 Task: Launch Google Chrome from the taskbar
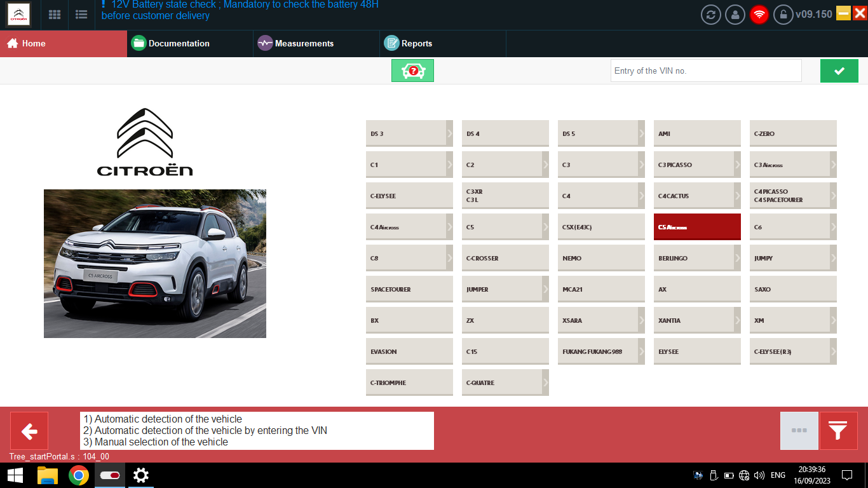click(79, 475)
